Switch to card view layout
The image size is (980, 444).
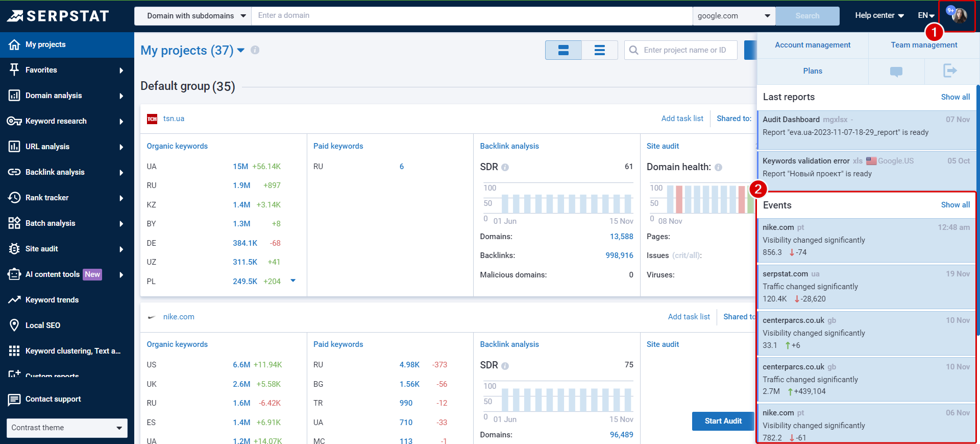pyautogui.click(x=563, y=50)
